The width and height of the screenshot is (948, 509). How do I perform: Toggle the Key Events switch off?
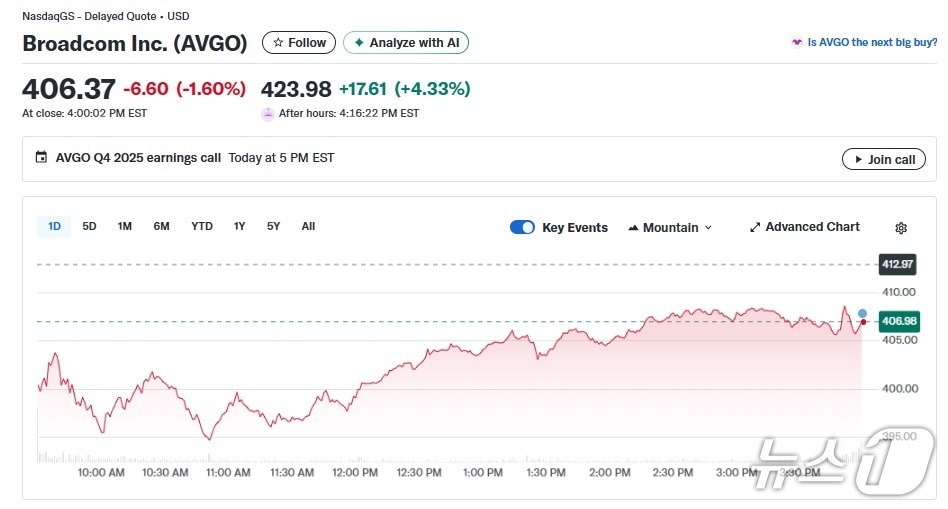(x=522, y=227)
